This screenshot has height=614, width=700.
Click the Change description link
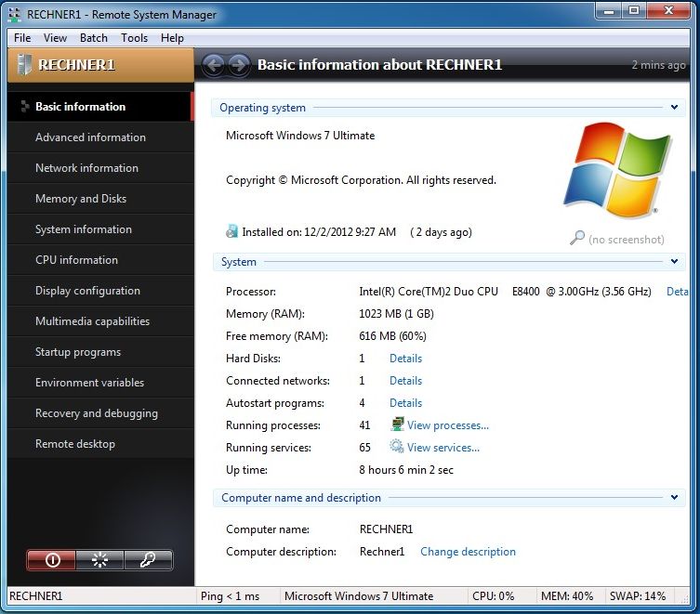pos(468,552)
